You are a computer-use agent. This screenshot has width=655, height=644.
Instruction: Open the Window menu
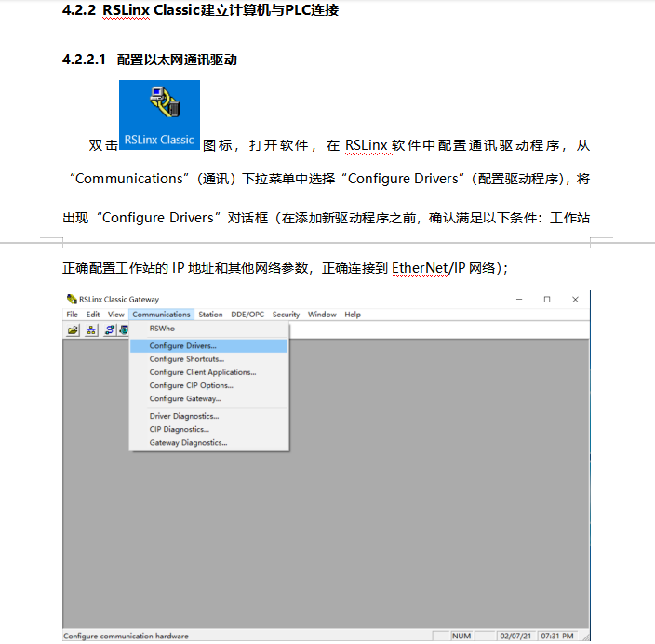click(x=322, y=315)
